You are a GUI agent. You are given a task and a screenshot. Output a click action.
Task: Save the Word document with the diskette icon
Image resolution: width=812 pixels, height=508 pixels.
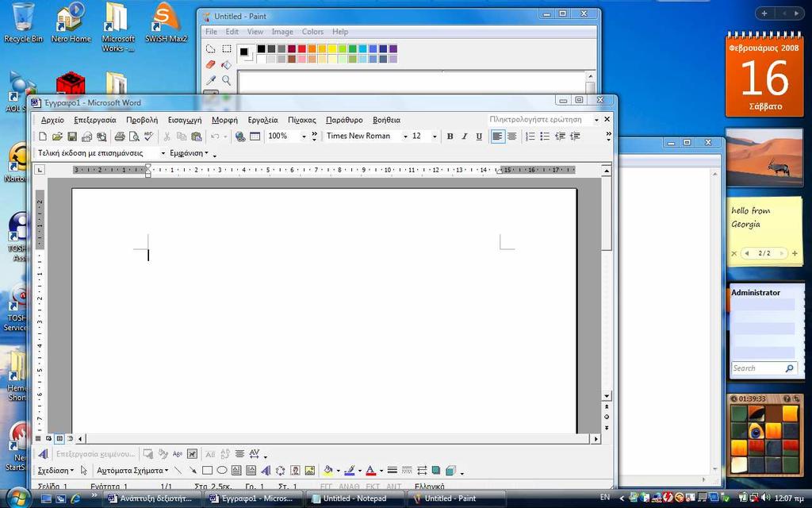72,137
